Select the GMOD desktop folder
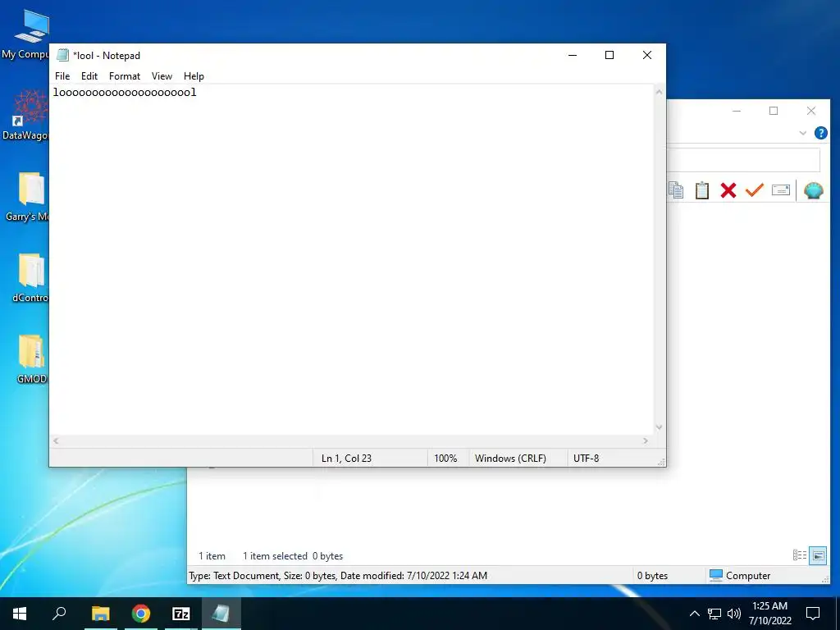Image resolution: width=840 pixels, height=630 pixels. click(32, 359)
